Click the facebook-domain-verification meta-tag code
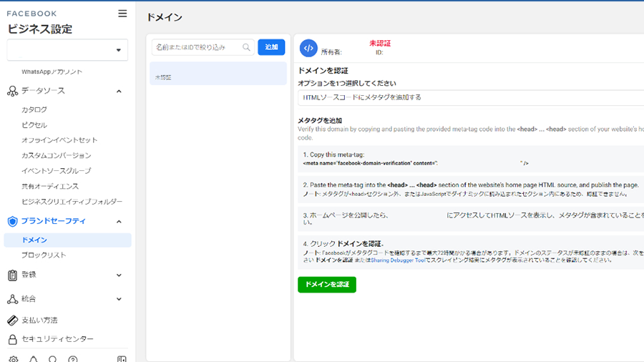The image size is (644, 362). (416, 163)
